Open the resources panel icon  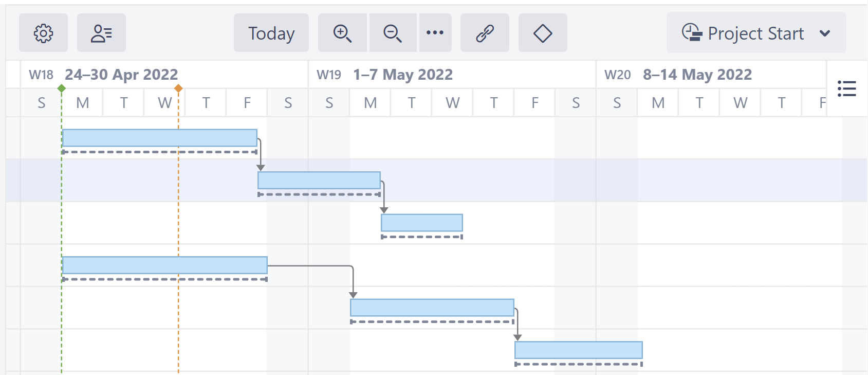101,33
